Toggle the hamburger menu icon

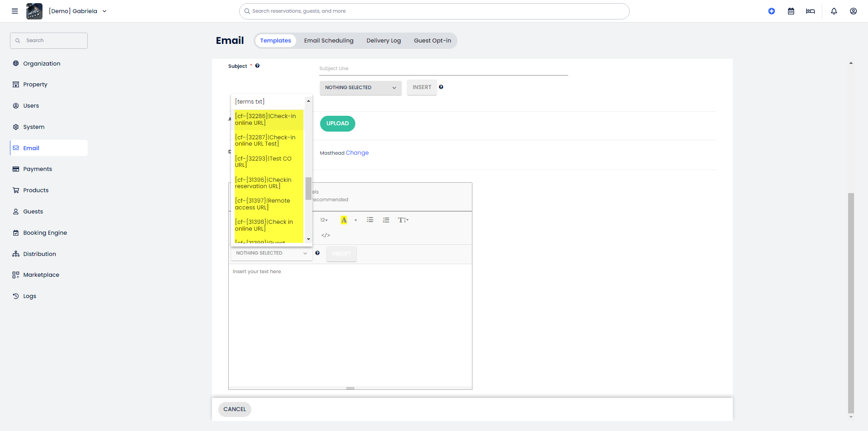coord(15,11)
